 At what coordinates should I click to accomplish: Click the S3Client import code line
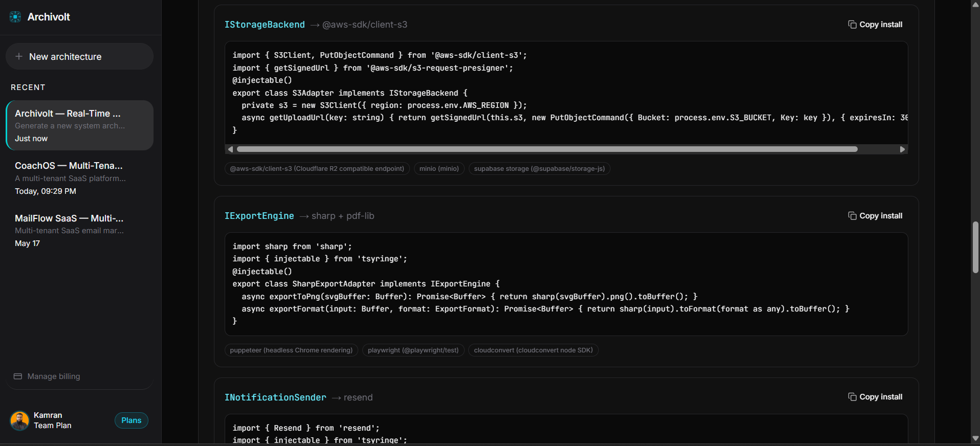pyautogui.click(x=380, y=55)
